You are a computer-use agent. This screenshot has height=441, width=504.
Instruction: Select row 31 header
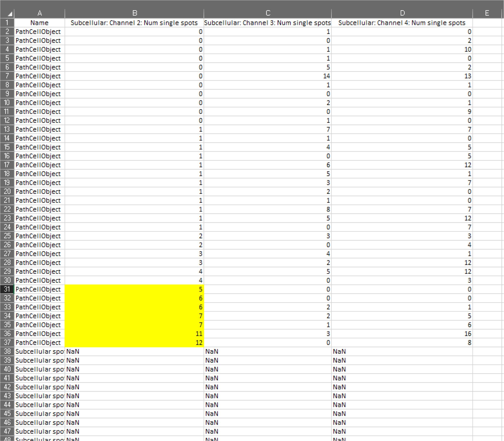(x=7, y=289)
